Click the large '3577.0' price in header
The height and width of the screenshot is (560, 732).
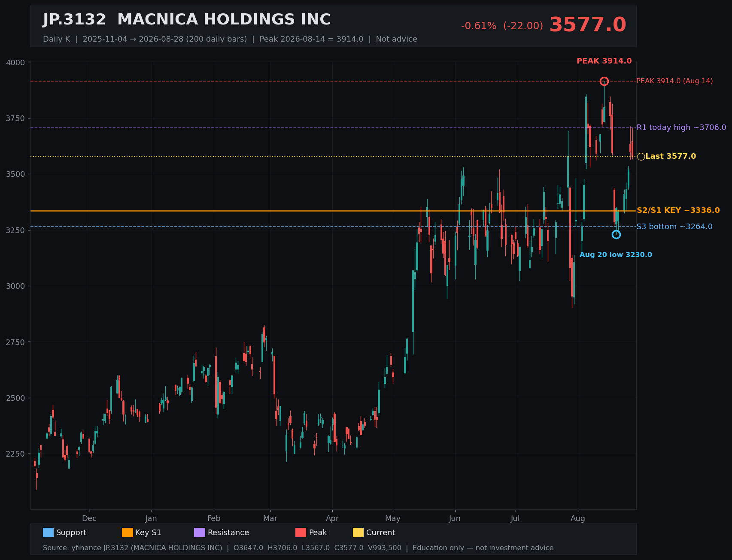point(588,25)
